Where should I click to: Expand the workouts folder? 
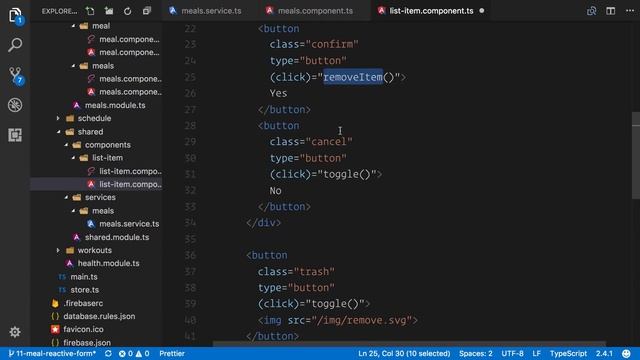pyautogui.click(x=58, y=250)
